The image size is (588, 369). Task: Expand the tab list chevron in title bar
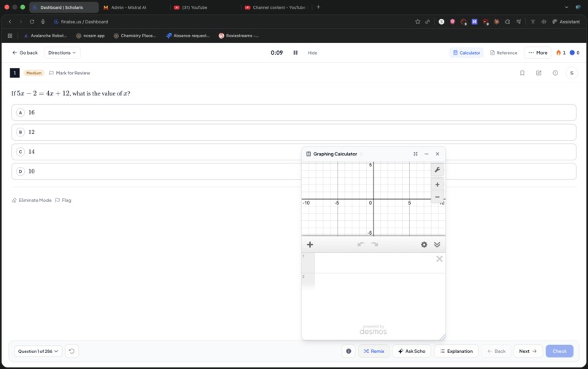(566, 7)
